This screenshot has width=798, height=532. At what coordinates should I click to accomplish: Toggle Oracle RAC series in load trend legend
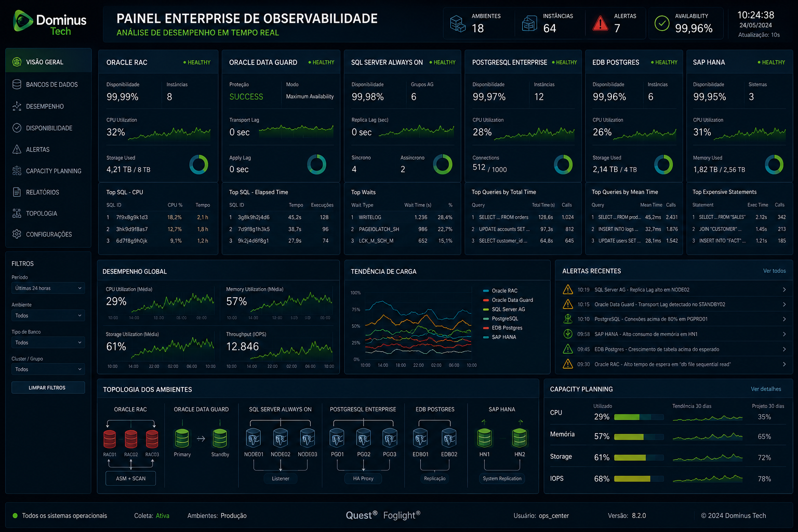(500, 290)
